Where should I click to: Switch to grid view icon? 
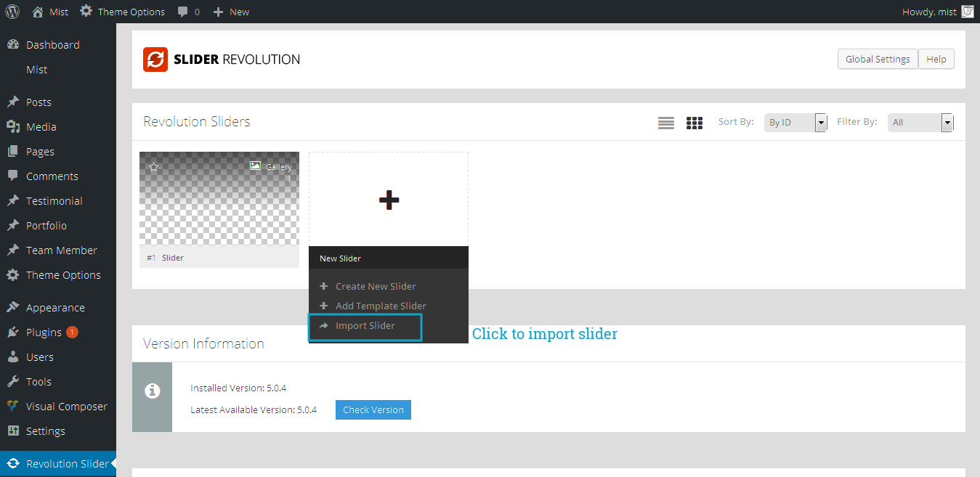click(694, 123)
